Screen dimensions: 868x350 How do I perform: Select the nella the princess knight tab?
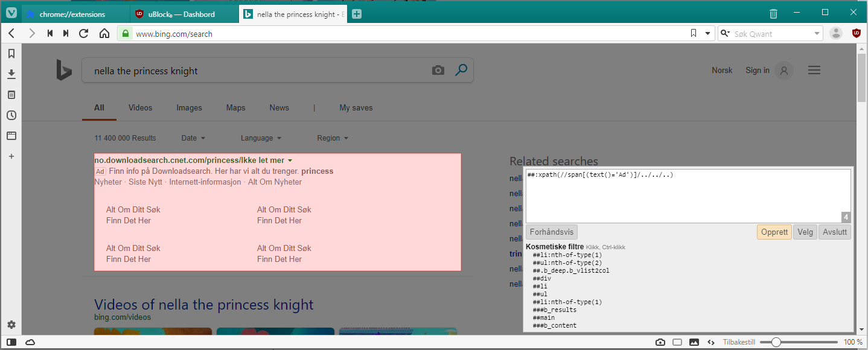(x=293, y=14)
